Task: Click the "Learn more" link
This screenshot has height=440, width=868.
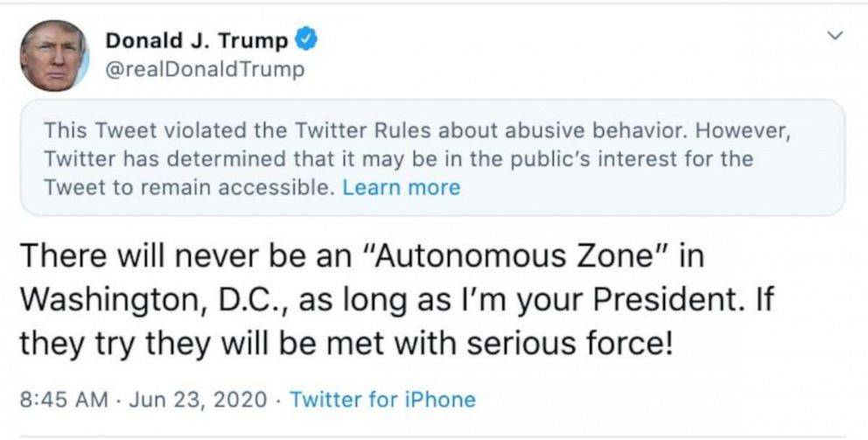Action: click(x=401, y=187)
